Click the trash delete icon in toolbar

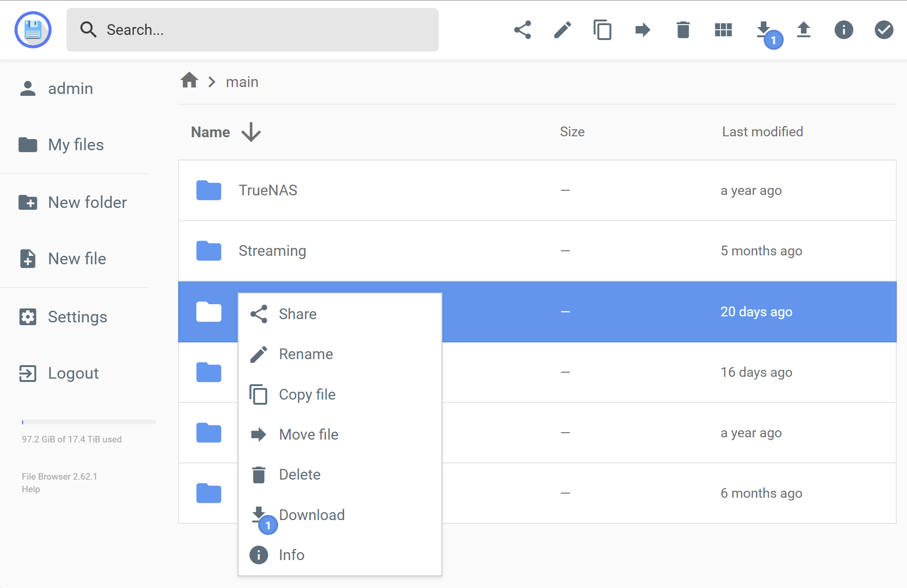683,30
